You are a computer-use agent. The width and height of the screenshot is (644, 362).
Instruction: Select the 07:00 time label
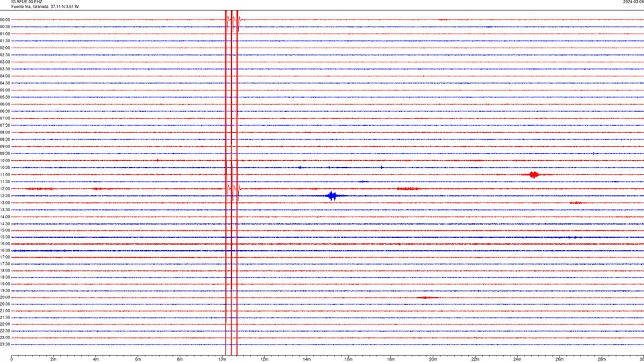click(5, 118)
